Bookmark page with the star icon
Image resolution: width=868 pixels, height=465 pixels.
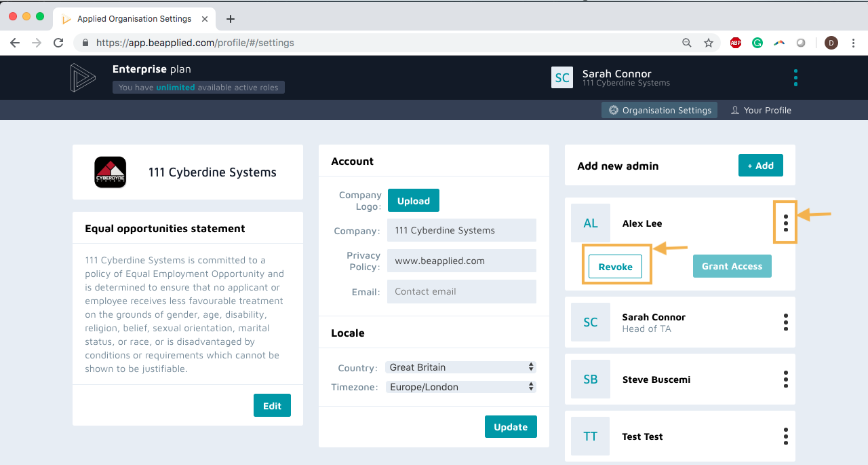tap(709, 43)
